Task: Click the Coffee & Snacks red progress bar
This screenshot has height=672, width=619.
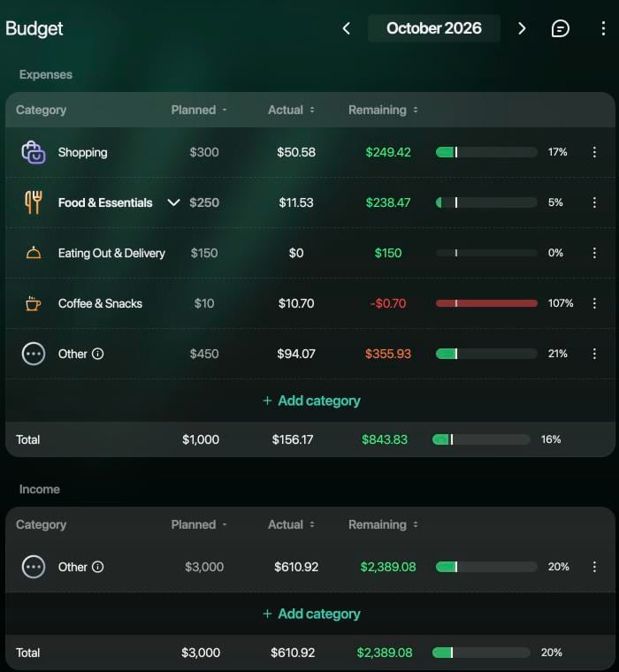Action: coord(486,303)
